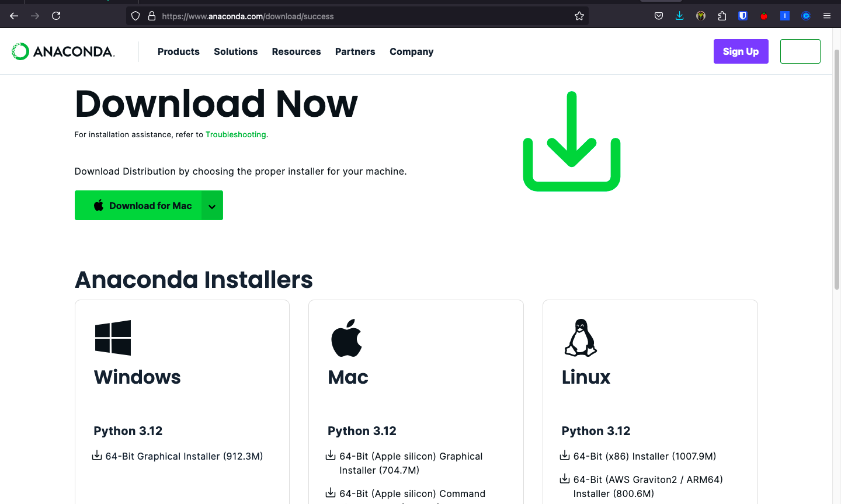The height and width of the screenshot is (504, 841).
Task: Open the Firefox hamburger application menu
Action: (x=826, y=16)
